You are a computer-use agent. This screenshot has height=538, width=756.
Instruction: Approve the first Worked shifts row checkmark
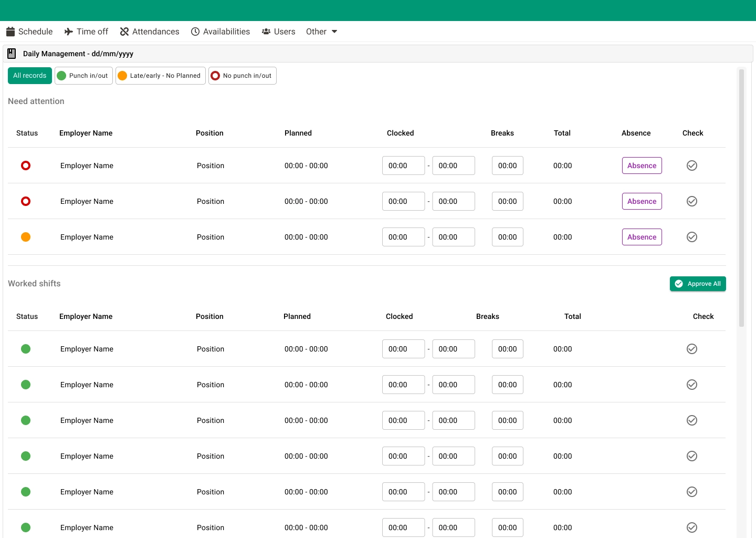(691, 349)
